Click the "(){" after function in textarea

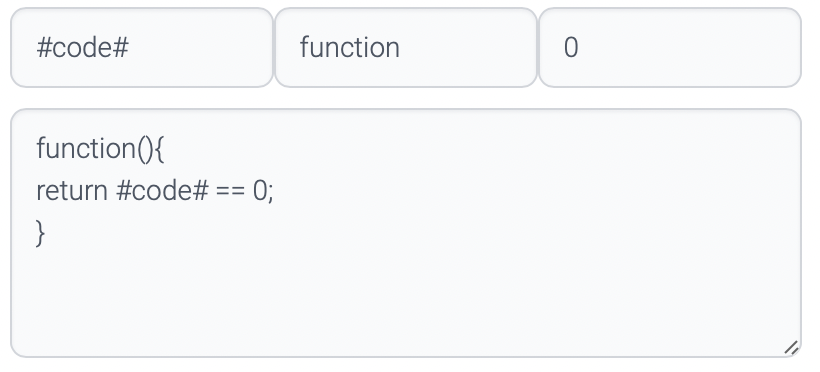[151, 150]
